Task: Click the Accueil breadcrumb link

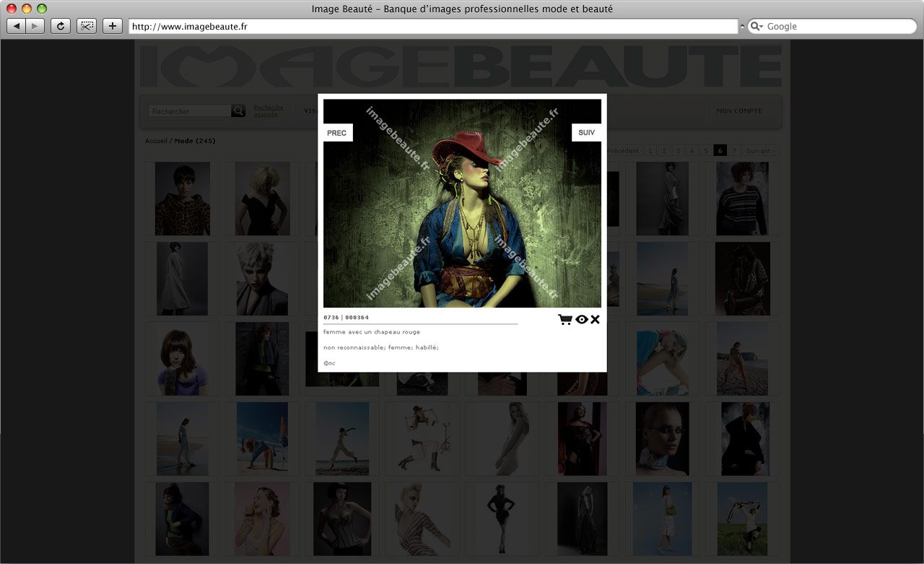Action: click(x=156, y=141)
